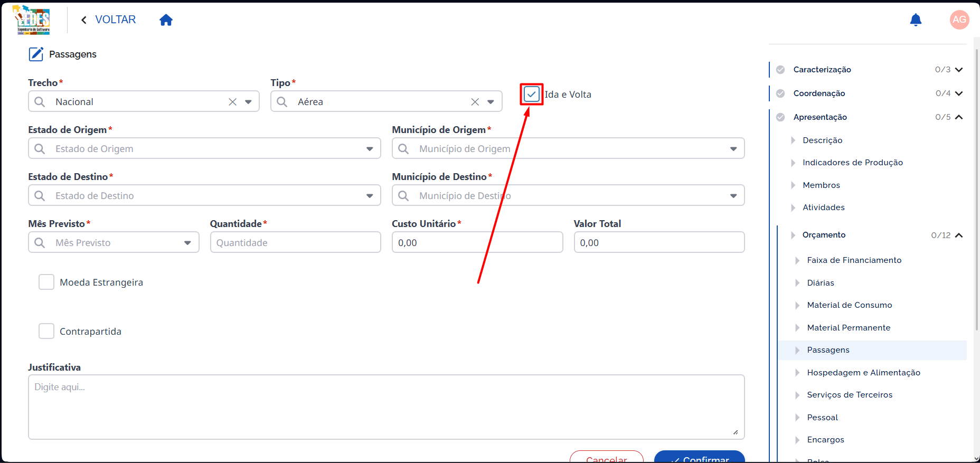This screenshot has height=463, width=980.
Task: Click the LEDES logo
Action: (x=32, y=20)
